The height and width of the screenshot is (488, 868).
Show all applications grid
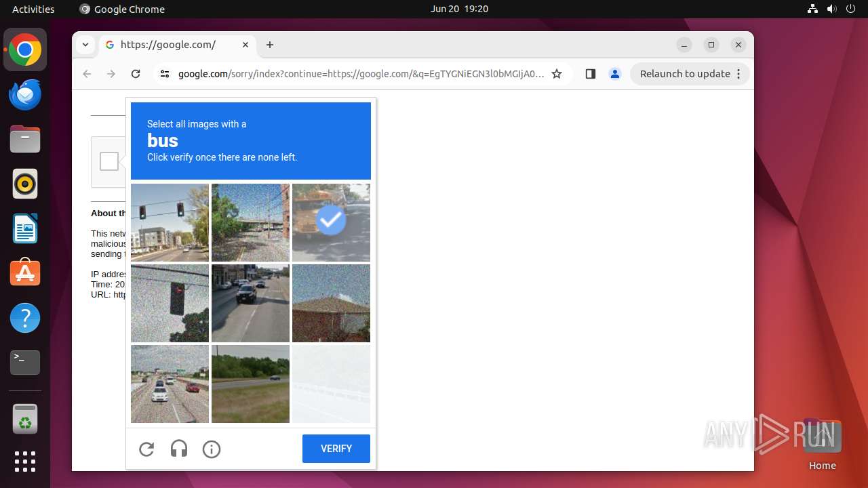[25, 462]
